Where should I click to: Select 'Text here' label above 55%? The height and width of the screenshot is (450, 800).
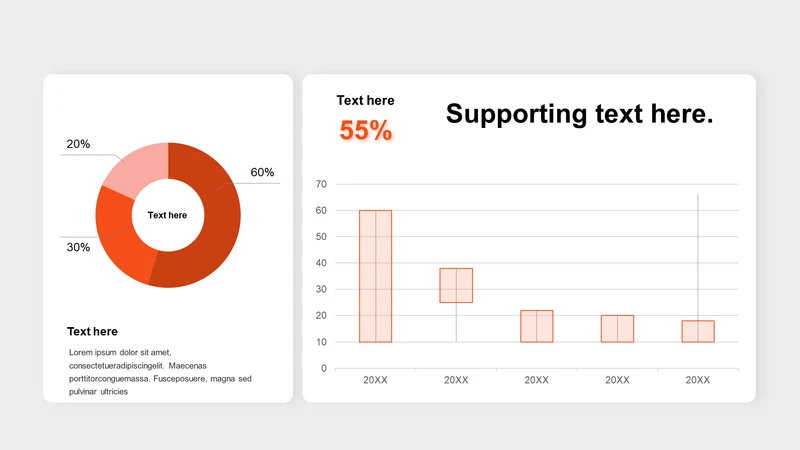(365, 100)
